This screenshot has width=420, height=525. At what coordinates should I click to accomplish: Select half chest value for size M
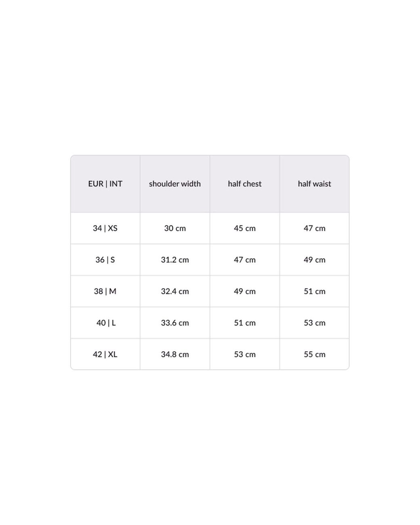pyautogui.click(x=245, y=291)
